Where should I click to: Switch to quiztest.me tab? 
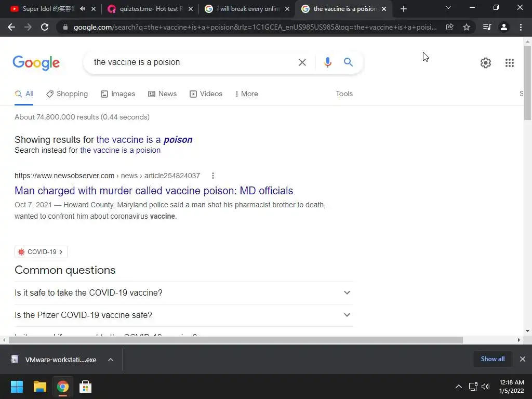149,9
